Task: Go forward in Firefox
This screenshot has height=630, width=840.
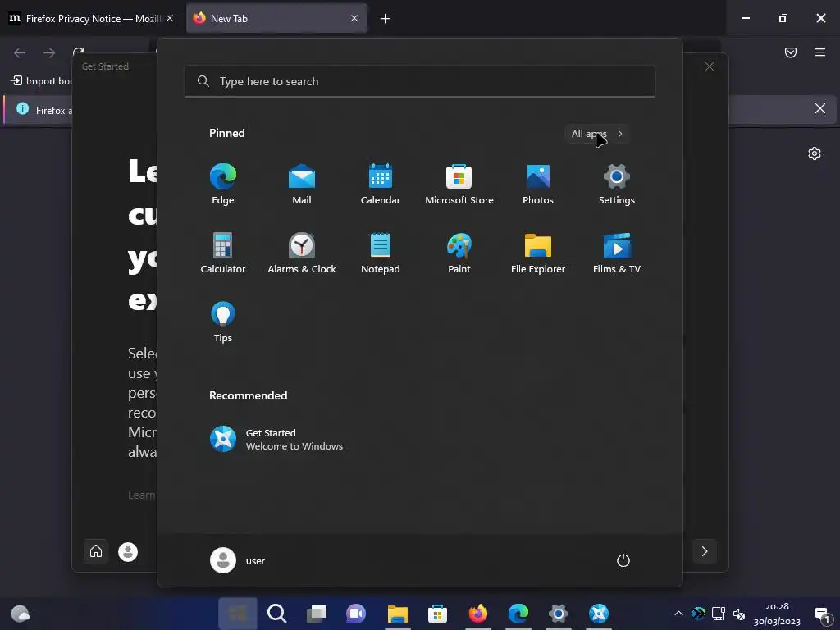Action: (49, 52)
